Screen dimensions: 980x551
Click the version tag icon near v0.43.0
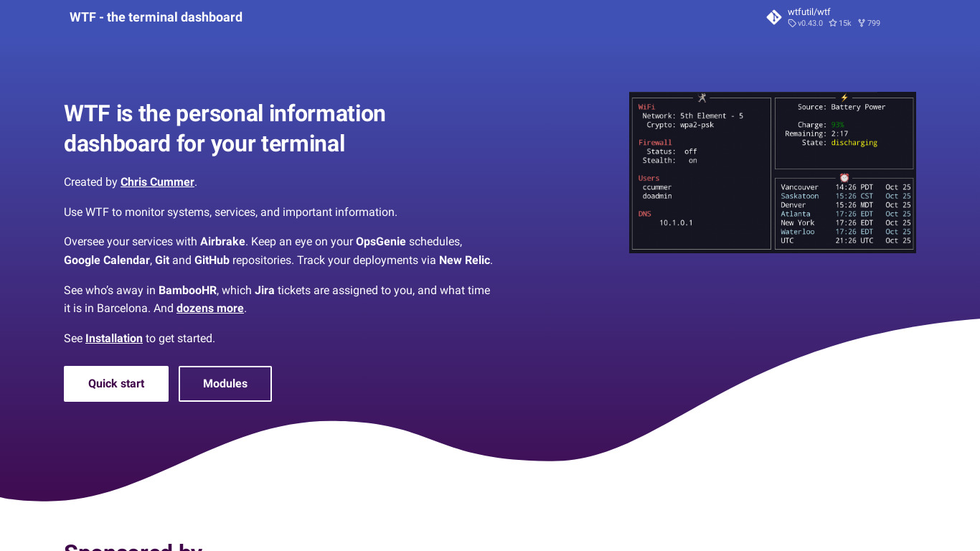792,24
